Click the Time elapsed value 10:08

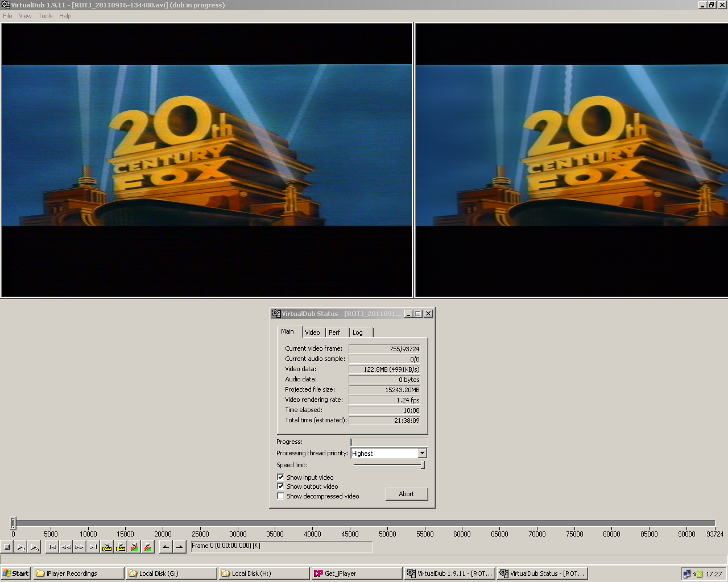point(384,410)
